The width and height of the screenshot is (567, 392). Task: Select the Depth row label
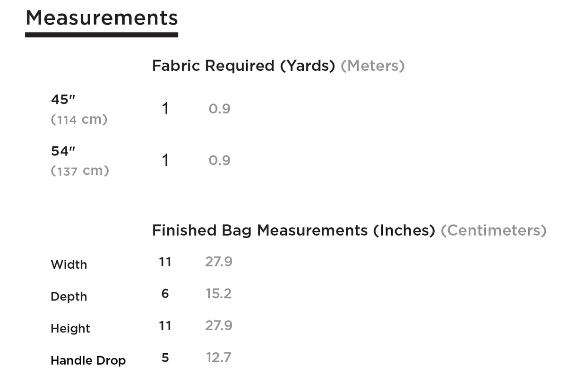click(x=69, y=297)
